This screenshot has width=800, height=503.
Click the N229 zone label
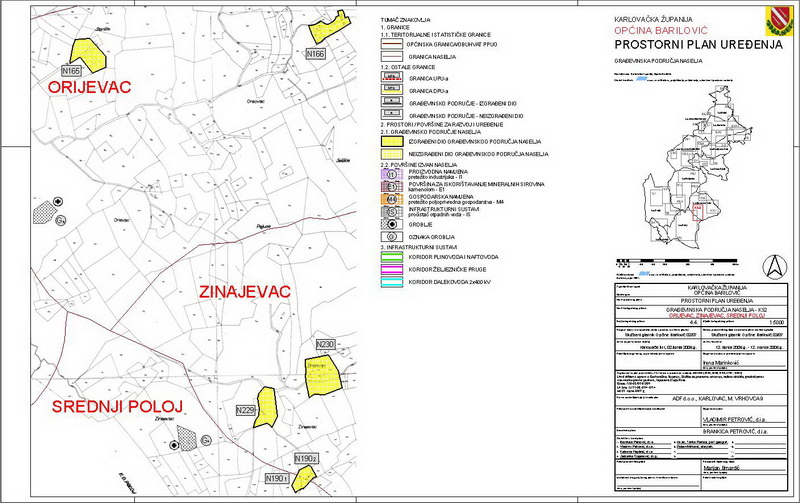point(245,410)
